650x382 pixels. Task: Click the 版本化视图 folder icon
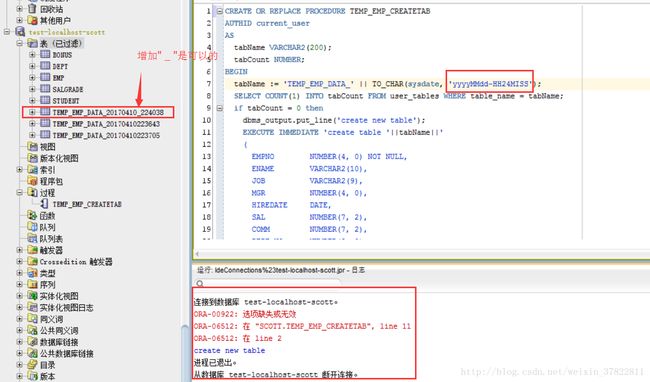[32, 158]
